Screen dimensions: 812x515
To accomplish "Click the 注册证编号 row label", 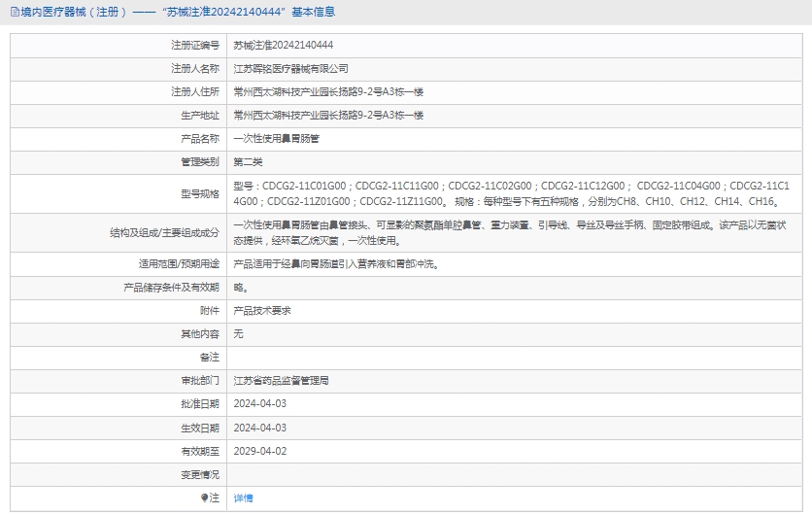I will (194, 46).
